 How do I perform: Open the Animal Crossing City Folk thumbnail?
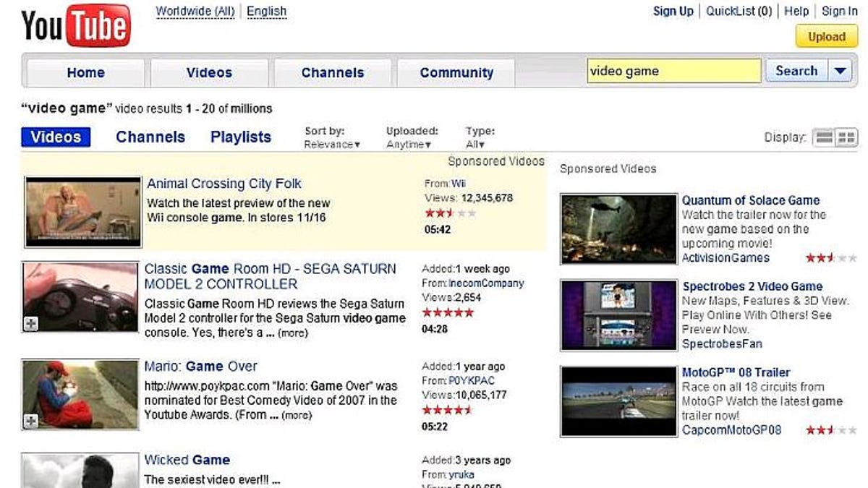pos(83,212)
